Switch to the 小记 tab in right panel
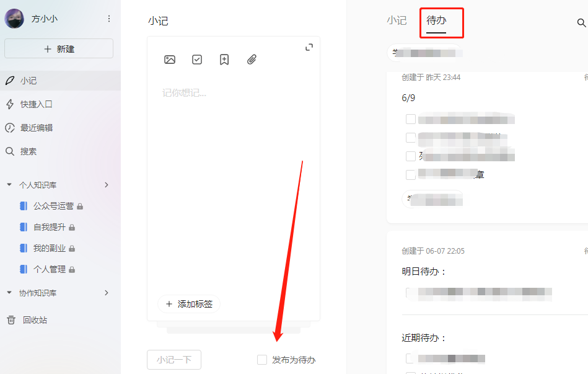The image size is (588, 374). tap(397, 20)
